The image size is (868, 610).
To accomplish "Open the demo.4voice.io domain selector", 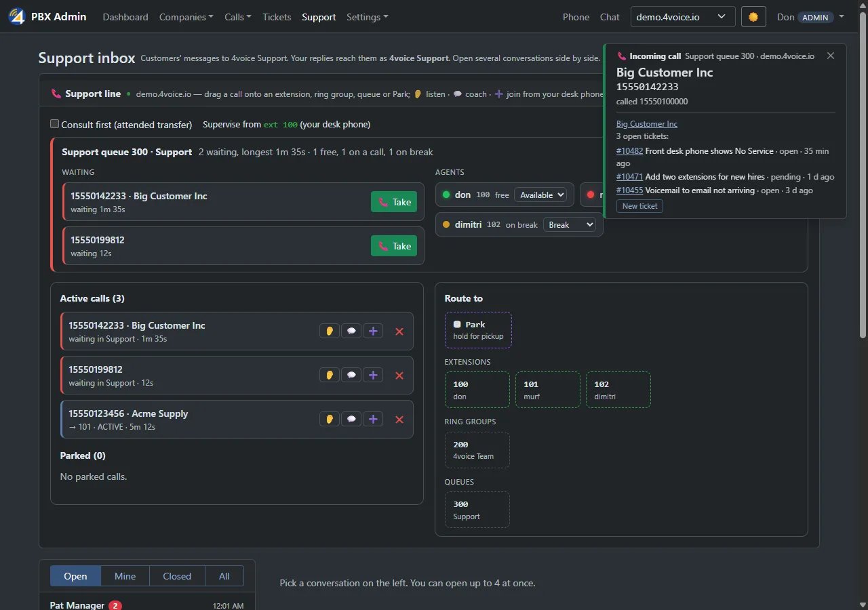I will pos(683,17).
